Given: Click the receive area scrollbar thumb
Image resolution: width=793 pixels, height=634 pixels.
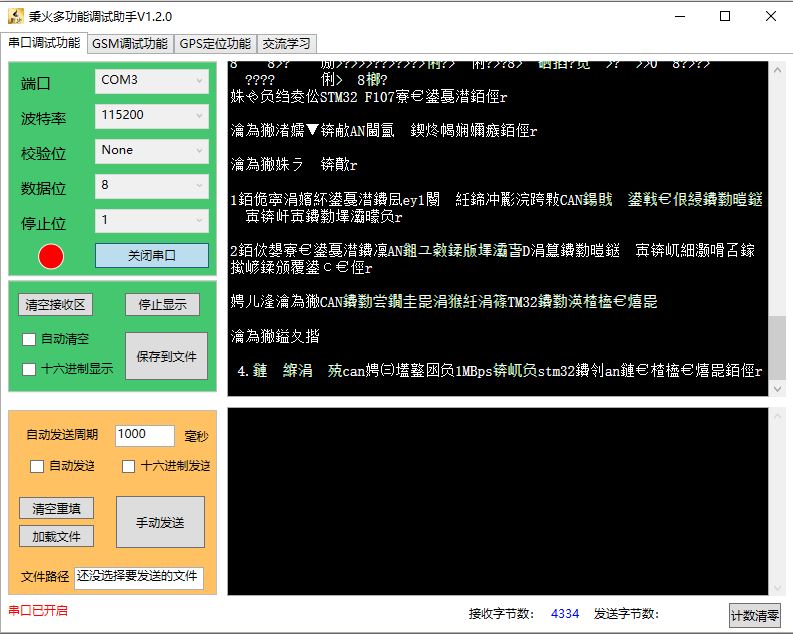Looking at the screenshot, I should tap(777, 348).
